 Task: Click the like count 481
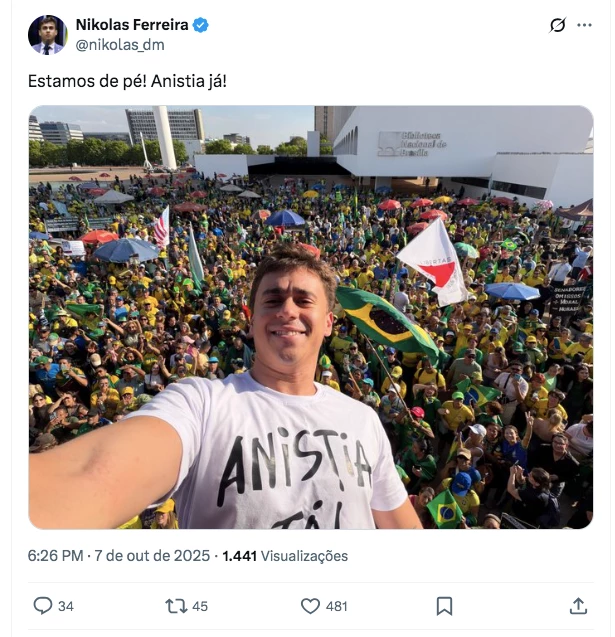[337, 606]
